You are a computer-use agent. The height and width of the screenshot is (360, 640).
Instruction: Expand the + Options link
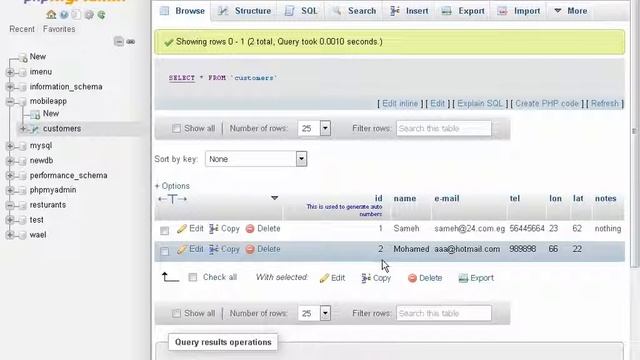[172, 186]
